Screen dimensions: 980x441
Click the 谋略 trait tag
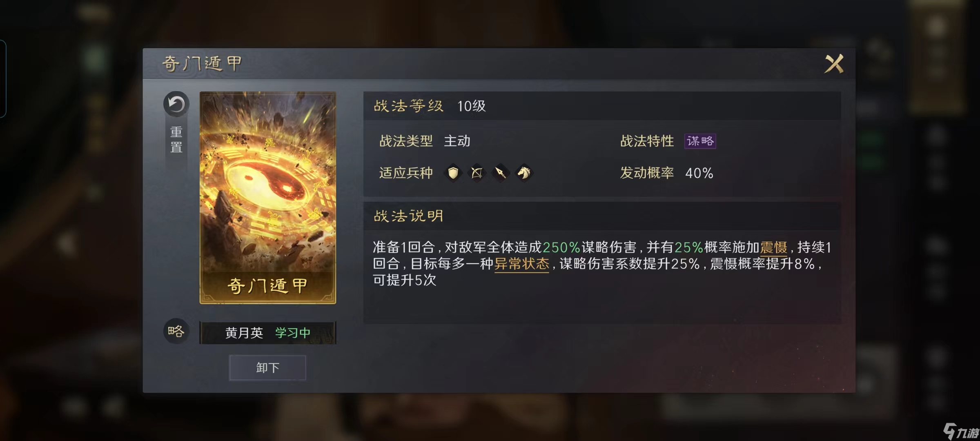(700, 141)
